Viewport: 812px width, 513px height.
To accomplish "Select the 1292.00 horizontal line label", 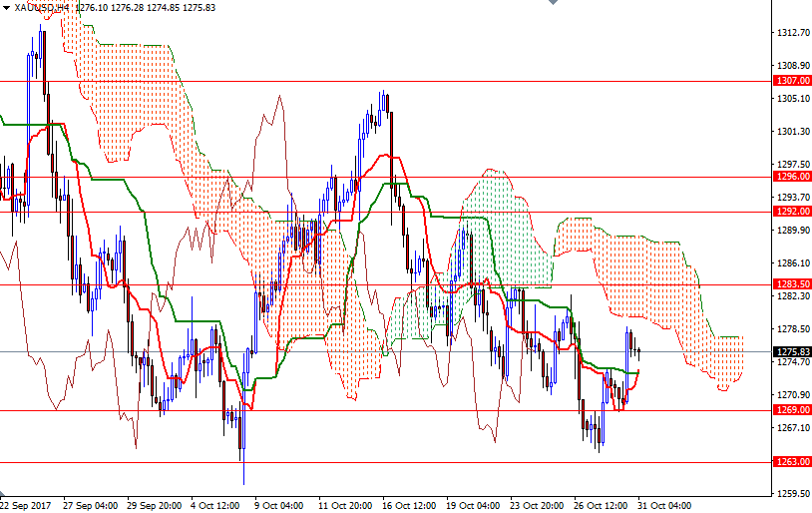I will [792, 211].
